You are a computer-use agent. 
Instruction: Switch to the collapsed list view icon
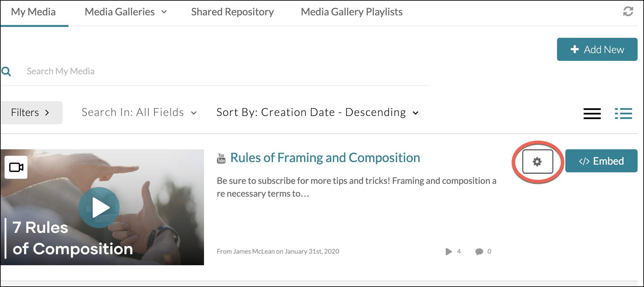(592, 113)
